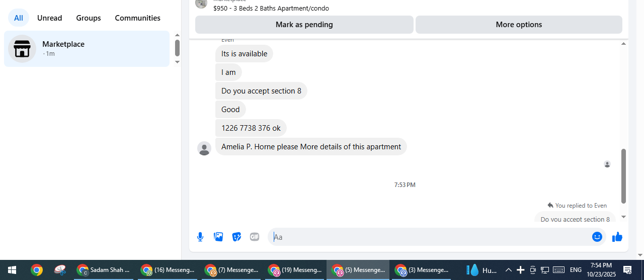Click the sender's profile avatar
Viewport: 644px width, 280px height.
204,148
